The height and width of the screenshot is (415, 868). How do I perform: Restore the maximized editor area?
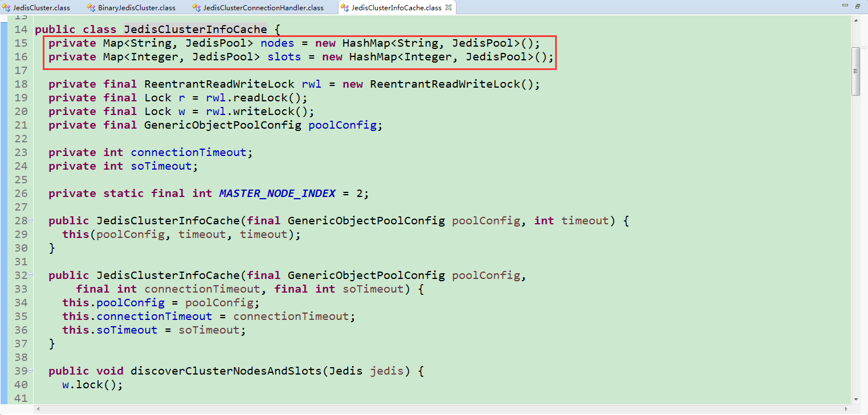point(858,6)
